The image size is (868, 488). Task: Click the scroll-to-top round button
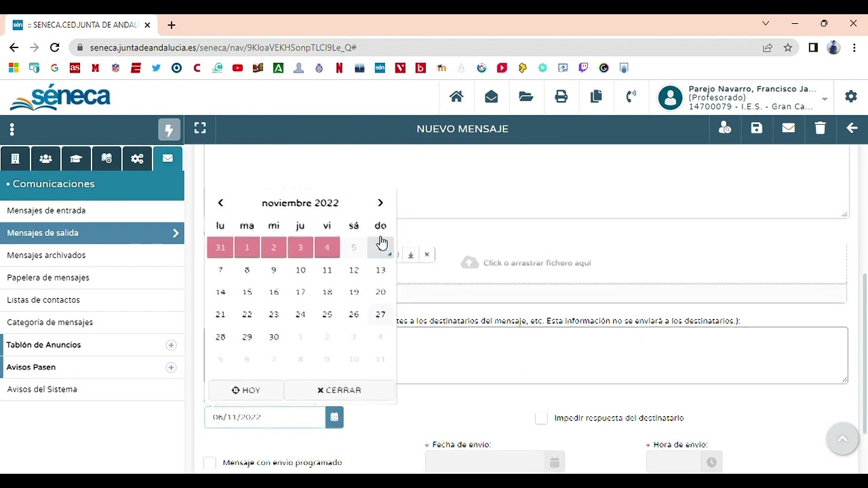tap(842, 439)
